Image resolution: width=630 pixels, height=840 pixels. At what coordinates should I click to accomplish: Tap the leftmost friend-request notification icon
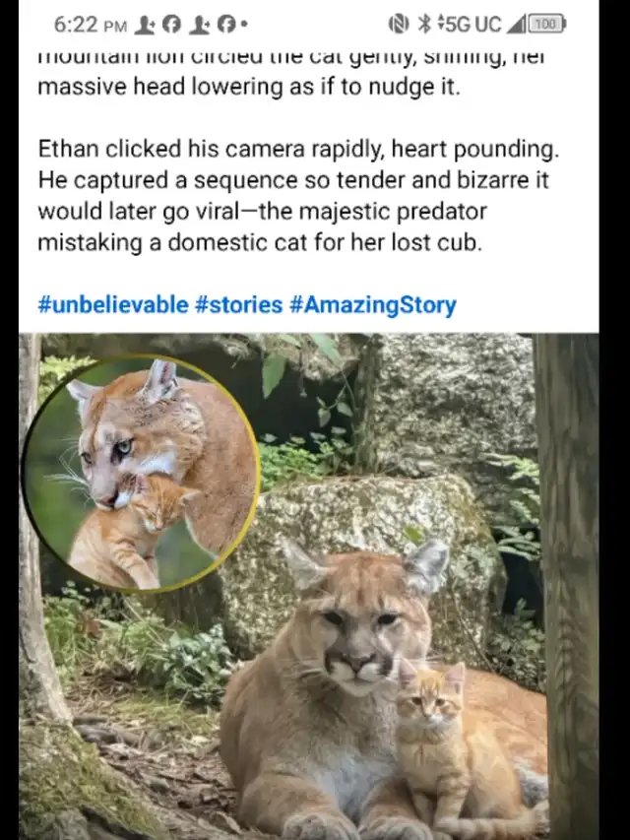(145, 25)
